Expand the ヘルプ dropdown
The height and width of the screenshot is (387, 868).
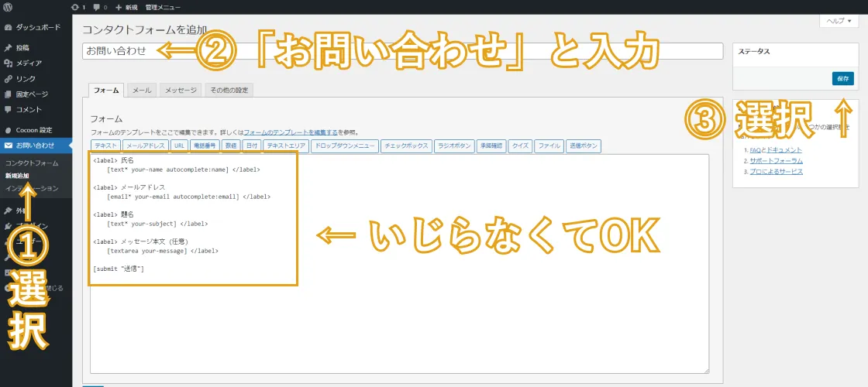tap(839, 21)
